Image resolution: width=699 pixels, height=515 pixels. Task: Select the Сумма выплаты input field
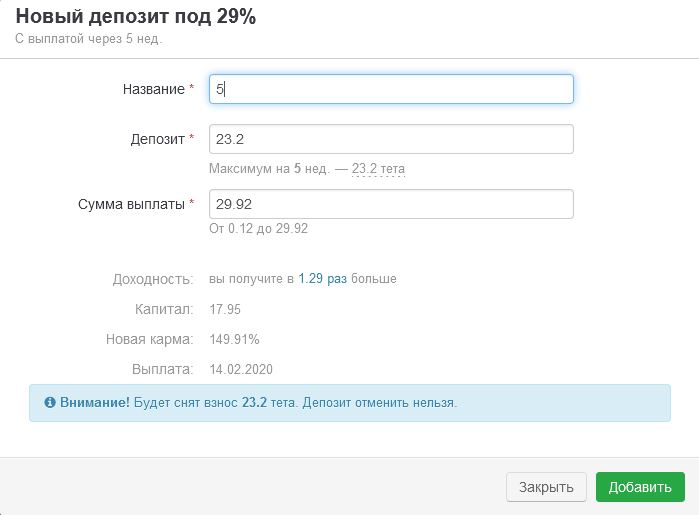tap(391, 204)
